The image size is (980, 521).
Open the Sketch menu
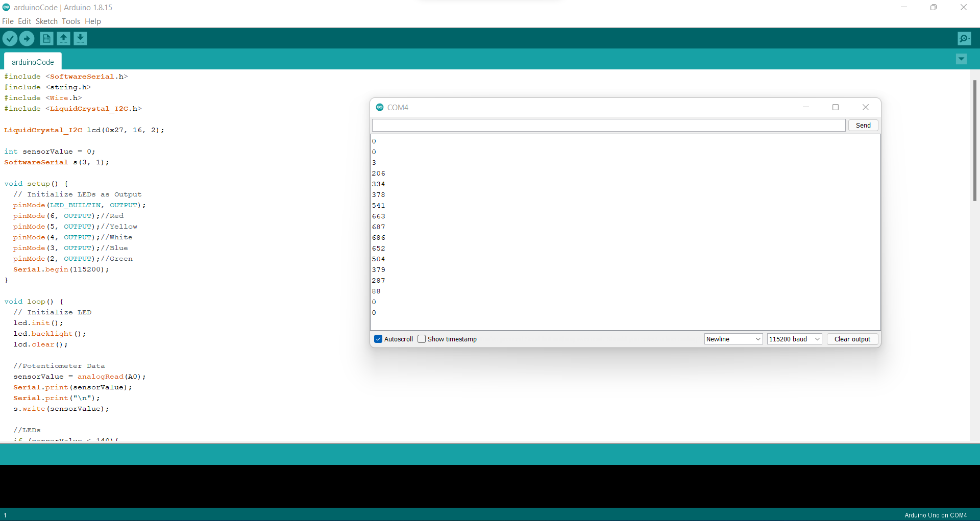pyautogui.click(x=46, y=21)
